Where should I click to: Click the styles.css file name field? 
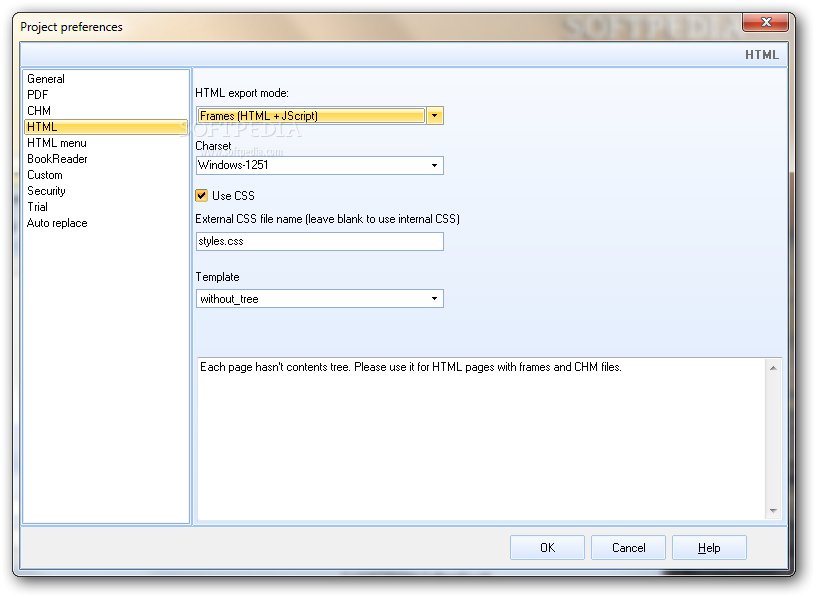320,242
